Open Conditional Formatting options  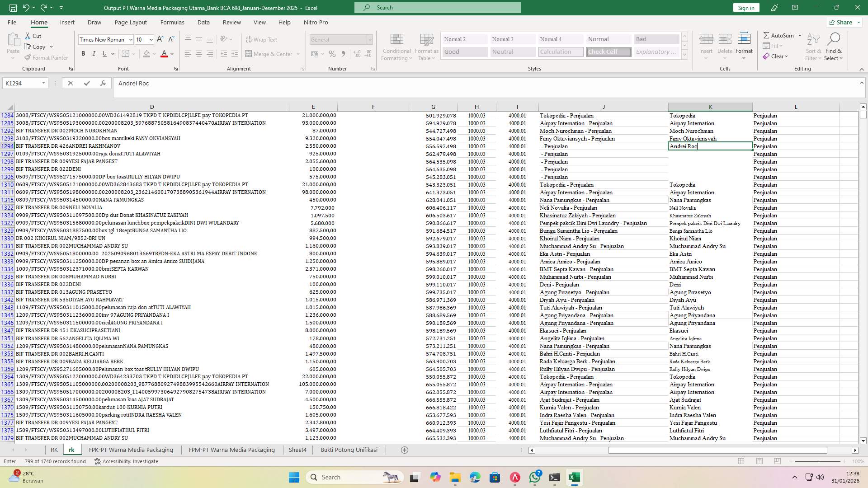pos(396,47)
